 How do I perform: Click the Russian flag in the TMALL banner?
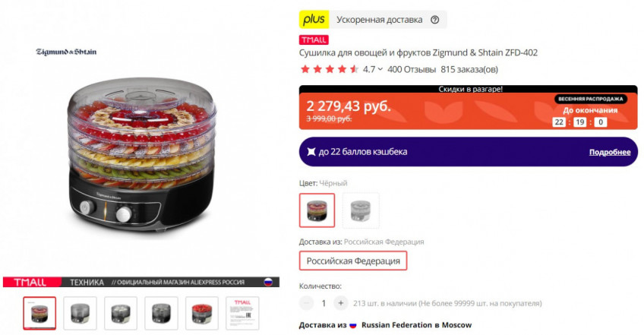(x=268, y=282)
